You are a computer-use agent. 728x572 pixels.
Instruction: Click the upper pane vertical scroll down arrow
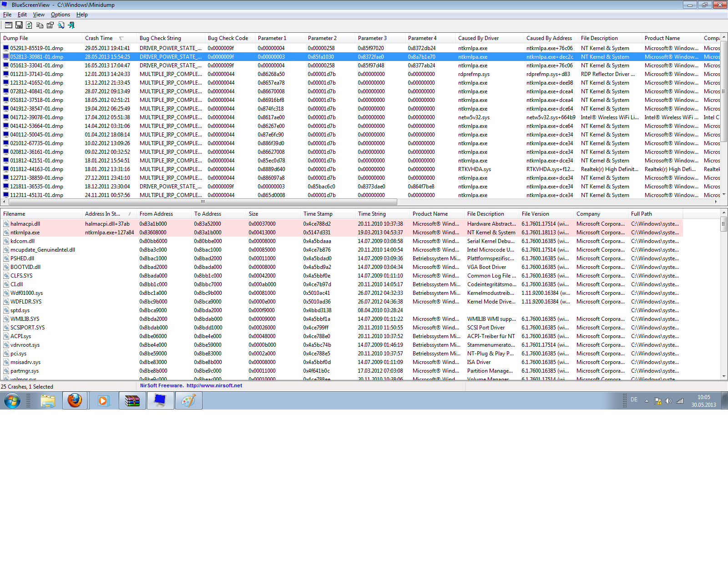[x=724, y=195]
